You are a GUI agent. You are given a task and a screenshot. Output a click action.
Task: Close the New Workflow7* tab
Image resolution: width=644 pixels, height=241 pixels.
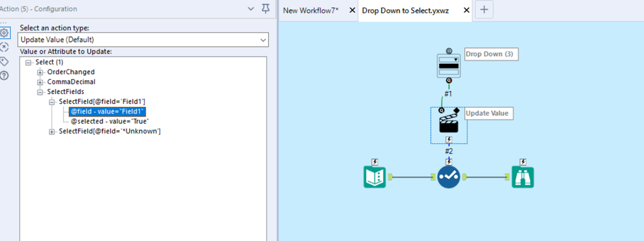click(352, 11)
